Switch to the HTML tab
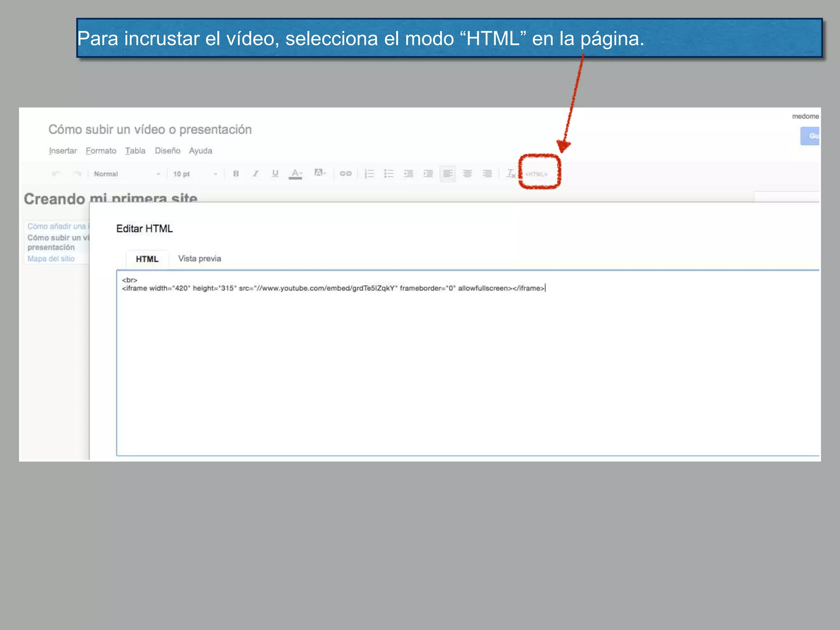The image size is (840, 630). (147, 259)
